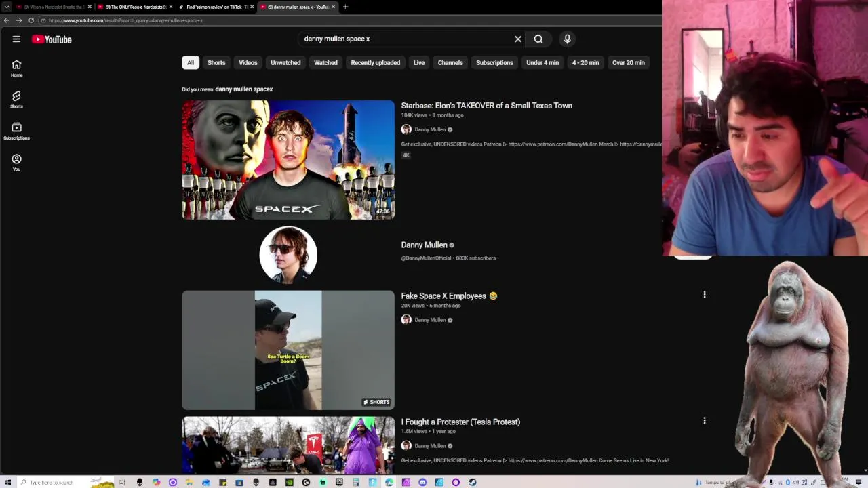868x488 pixels.
Task: Clear the search box with X
Action: click(518, 39)
